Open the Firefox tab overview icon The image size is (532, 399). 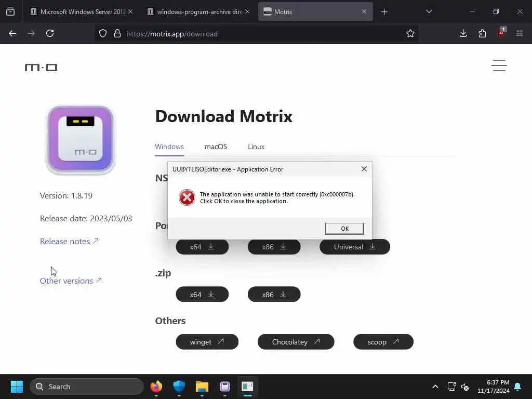click(x=10, y=11)
